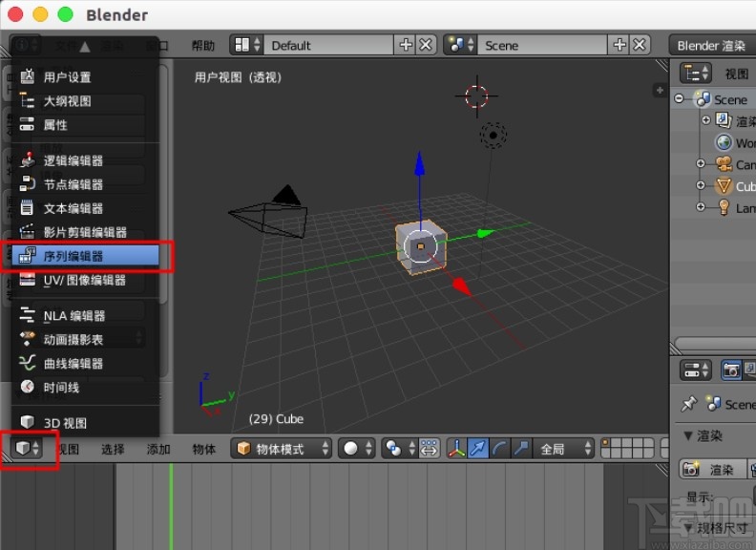The height and width of the screenshot is (550, 756).
Task: Click the Scene name field in the top bar
Action: 542,45
